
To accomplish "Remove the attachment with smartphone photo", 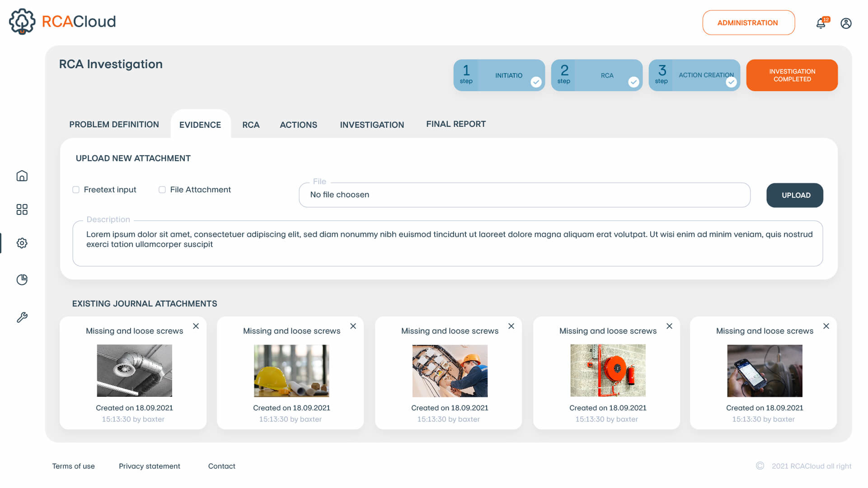I will click(826, 326).
